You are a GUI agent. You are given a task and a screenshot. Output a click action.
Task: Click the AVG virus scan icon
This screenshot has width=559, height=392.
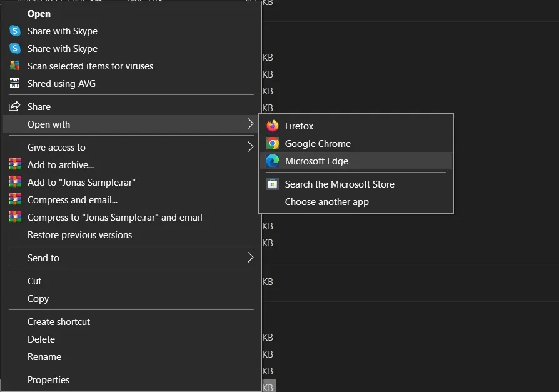tap(14, 66)
